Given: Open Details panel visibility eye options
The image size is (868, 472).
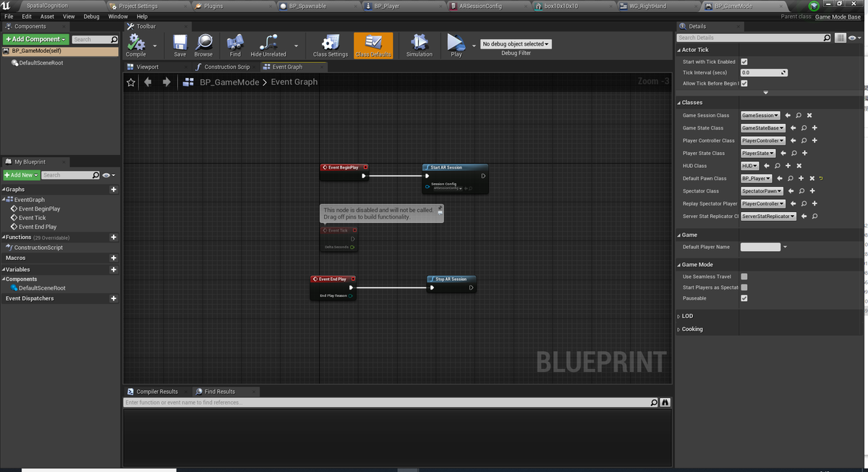Looking at the screenshot, I should (x=854, y=38).
